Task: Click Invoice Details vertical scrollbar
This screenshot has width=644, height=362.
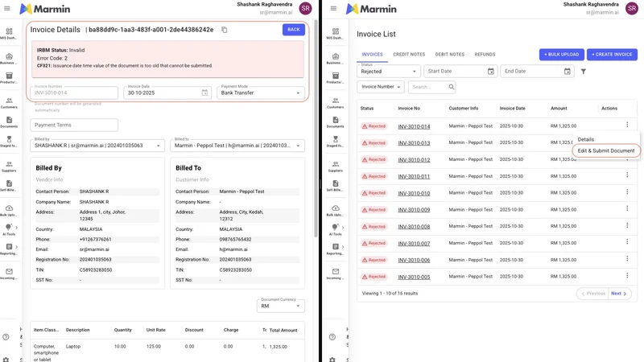Action: click(x=316, y=128)
